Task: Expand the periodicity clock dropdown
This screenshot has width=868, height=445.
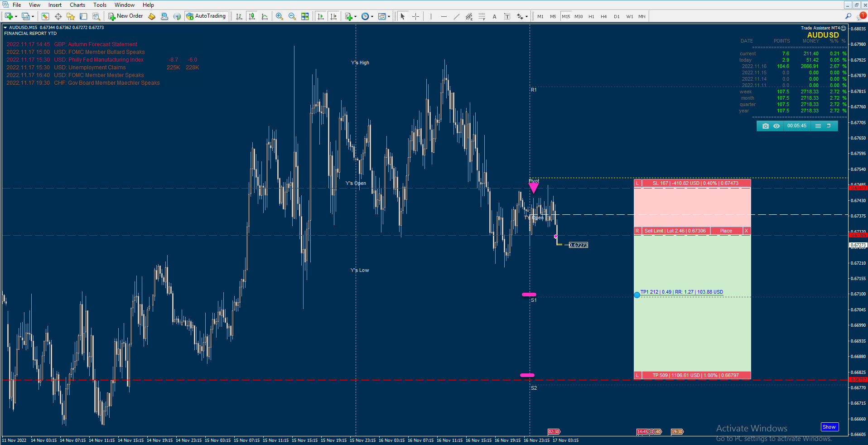Action: [x=372, y=16]
